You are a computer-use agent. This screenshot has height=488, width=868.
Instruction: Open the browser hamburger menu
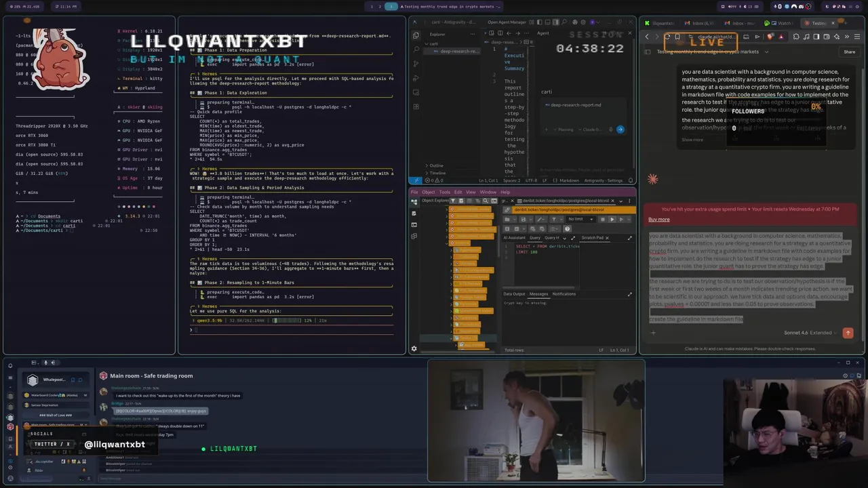click(x=856, y=37)
